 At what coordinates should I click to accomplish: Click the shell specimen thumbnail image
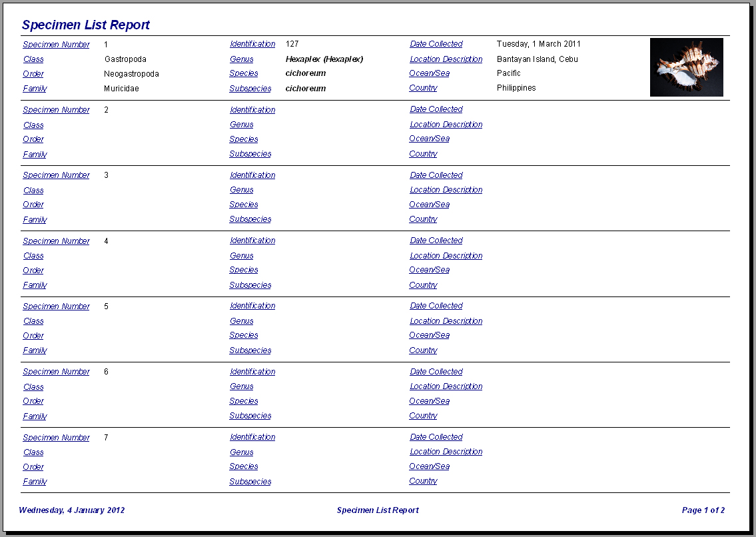click(x=687, y=67)
